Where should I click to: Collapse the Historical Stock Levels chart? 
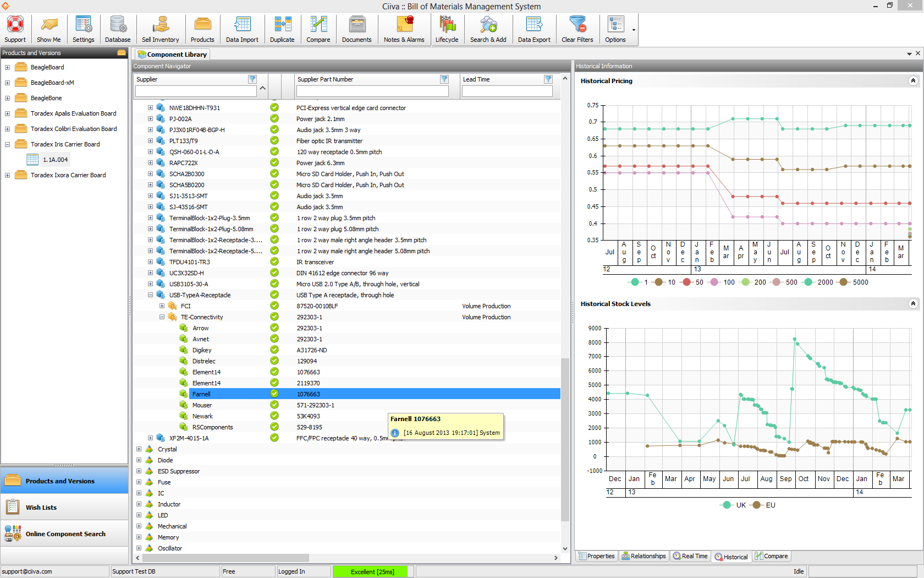tap(914, 303)
